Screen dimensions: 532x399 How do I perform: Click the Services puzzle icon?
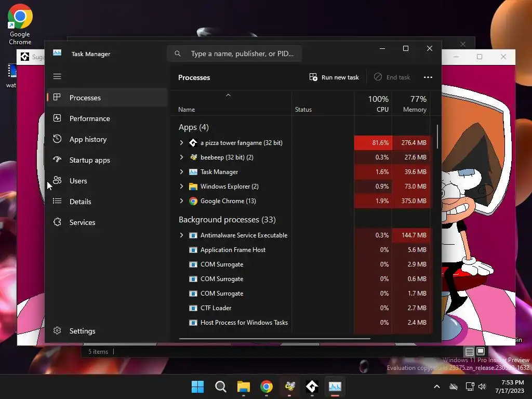click(57, 222)
